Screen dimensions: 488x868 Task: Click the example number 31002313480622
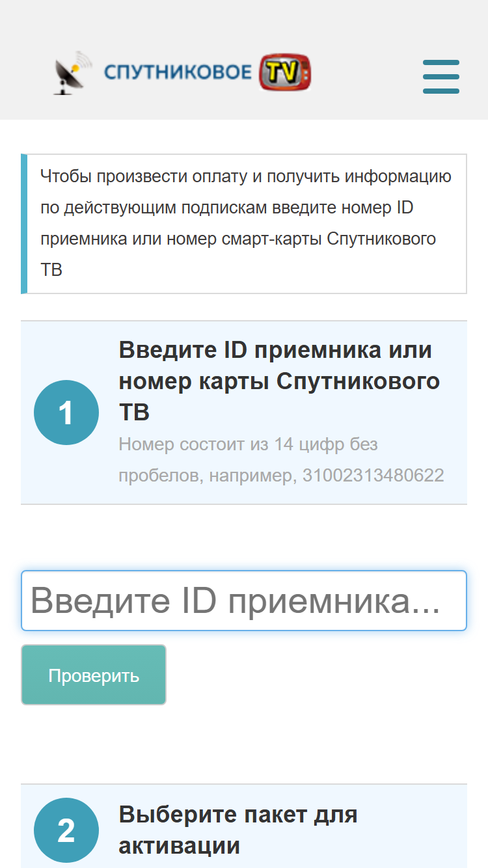(x=373, y=476)
